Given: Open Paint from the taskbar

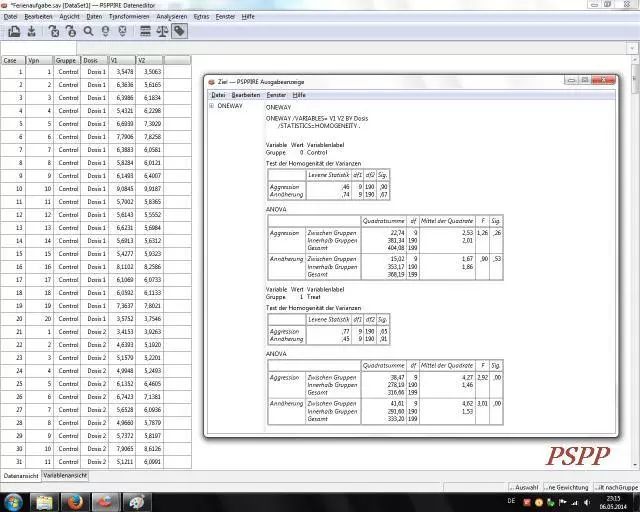Looking at the screenshot, I should [x=136, y=502].
